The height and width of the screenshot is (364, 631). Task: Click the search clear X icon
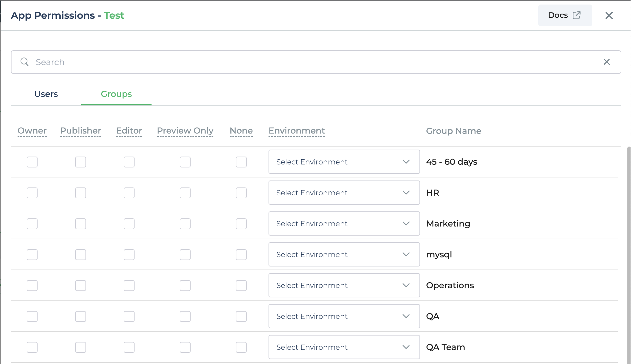(607, 61)
